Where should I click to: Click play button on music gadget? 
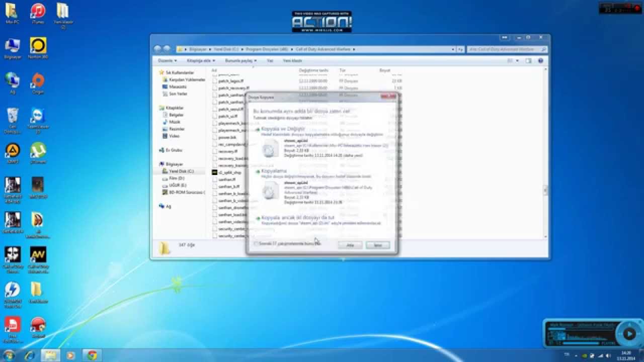629,334
